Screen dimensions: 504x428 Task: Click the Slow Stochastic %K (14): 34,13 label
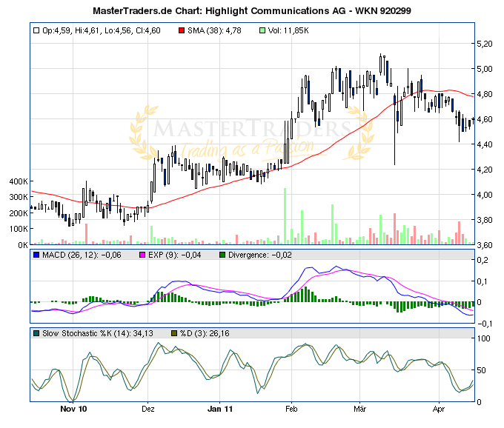pos(98,333)
